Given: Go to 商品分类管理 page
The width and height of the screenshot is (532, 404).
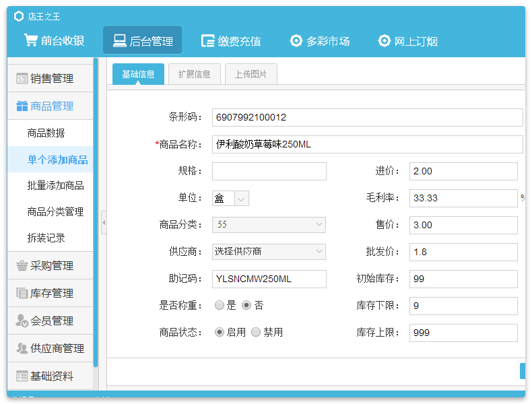Looking at the screenshot, I should coord(55,211).
